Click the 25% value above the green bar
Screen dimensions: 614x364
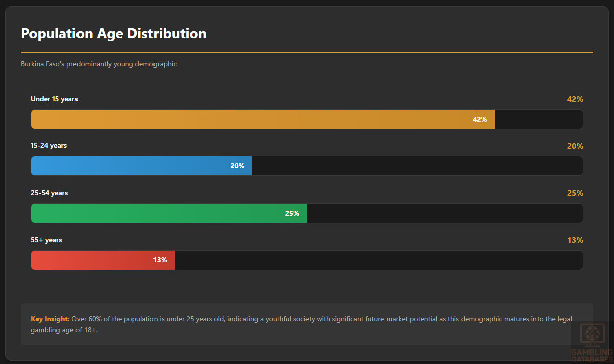(x=575, y=193)
